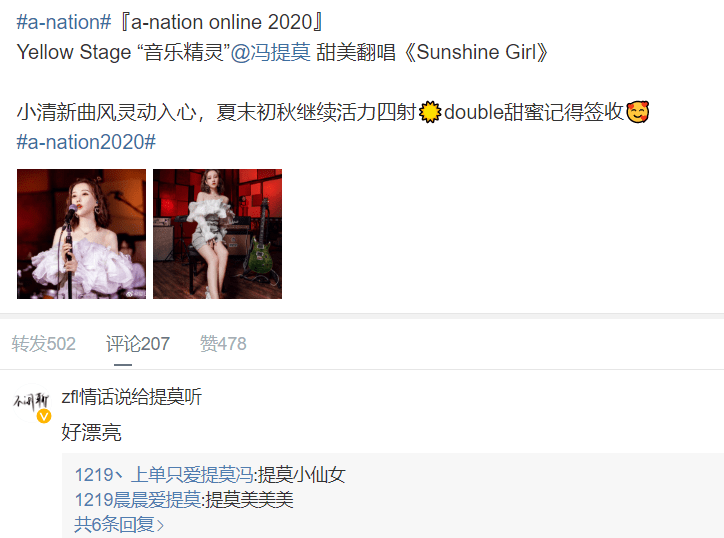The width and height of the screenshot is (724, 538).
Task: Open the user link 1219晨晨爱提莫
Action: click(x=138, y=500)
